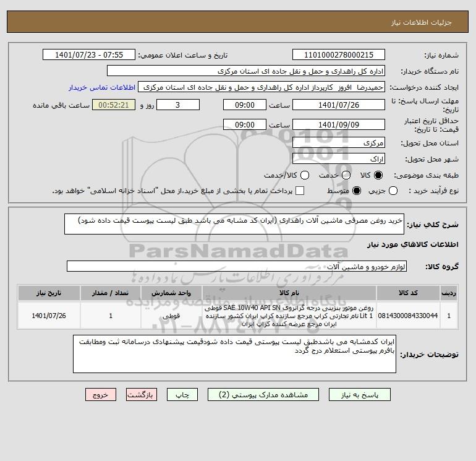Screen dimensions: 476x461
Task: Click the price validity date 1401/09/09 field
Action: point(339,124)
